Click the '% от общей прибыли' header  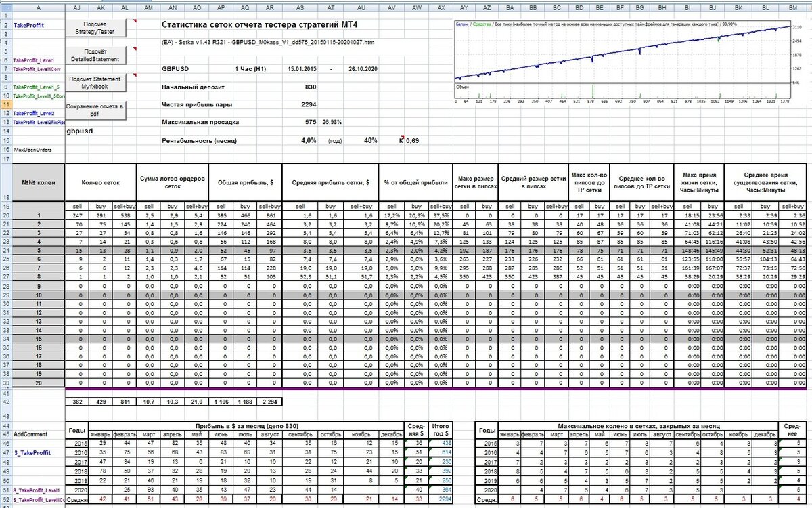point(417,182)
